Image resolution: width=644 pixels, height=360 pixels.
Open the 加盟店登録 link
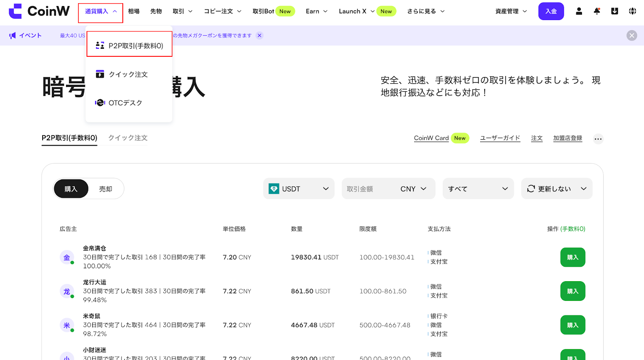568,138
